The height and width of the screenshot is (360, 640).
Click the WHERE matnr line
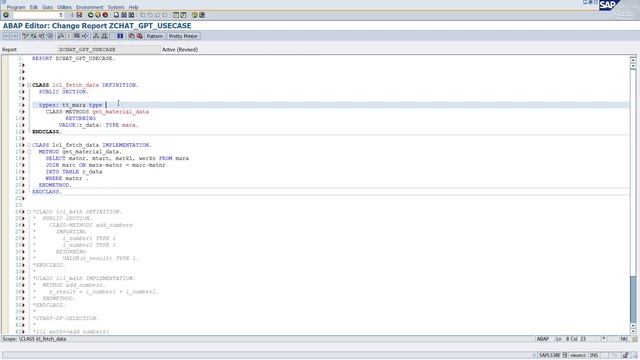67,178
